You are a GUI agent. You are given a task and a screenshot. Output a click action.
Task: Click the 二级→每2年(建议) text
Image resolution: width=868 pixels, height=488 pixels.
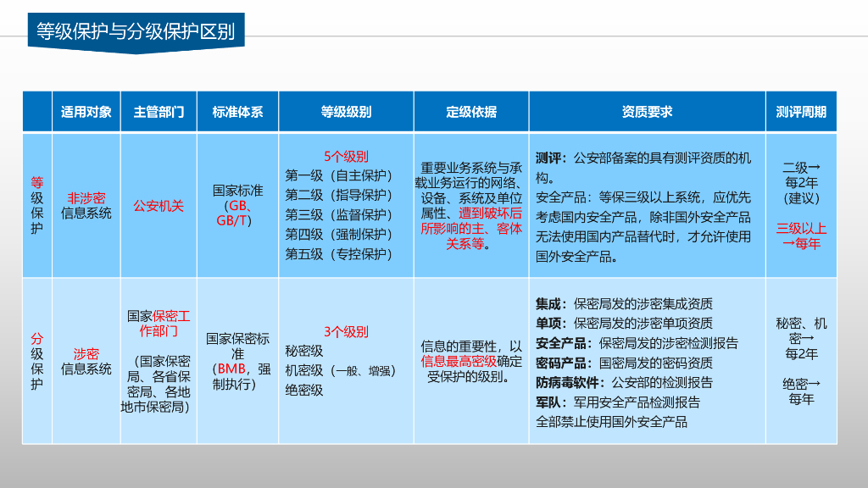tap(801, 183)
